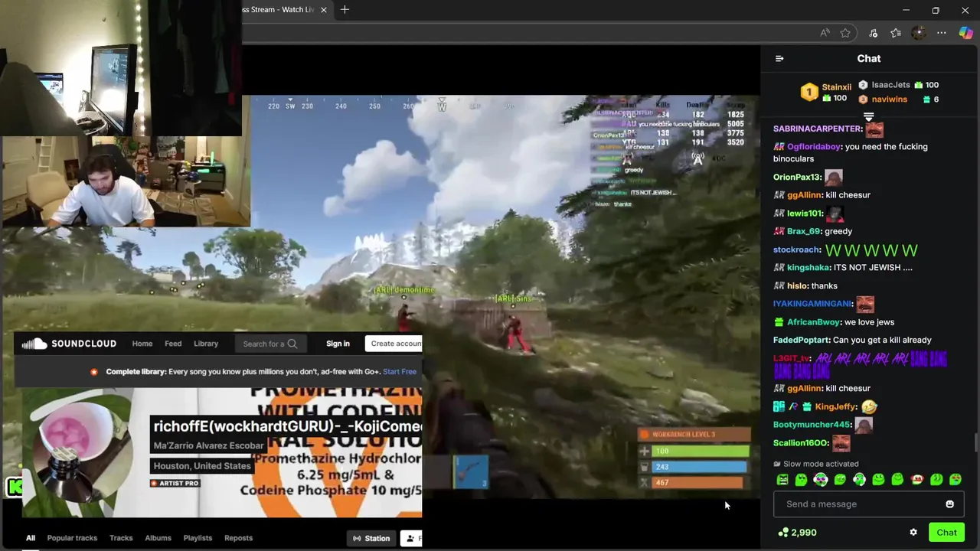Focus the Send a message field
This screenshot has width=980, height=551.
click(868, 504)
